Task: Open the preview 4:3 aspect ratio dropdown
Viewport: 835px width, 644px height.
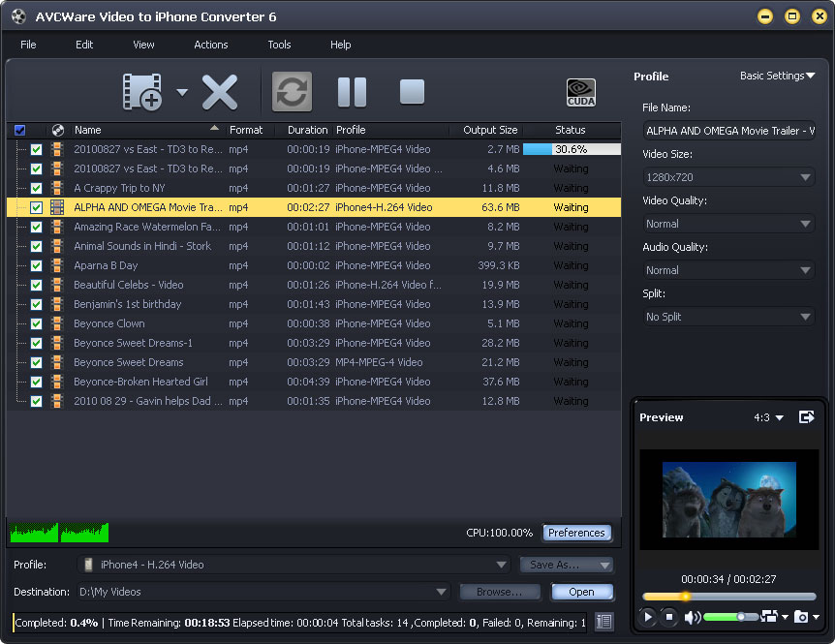Action: point(768,417)
